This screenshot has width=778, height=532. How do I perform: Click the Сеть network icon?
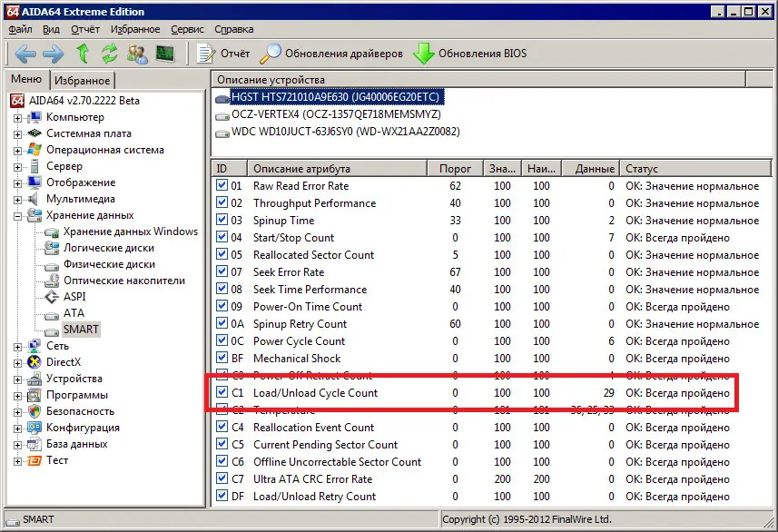34,346
